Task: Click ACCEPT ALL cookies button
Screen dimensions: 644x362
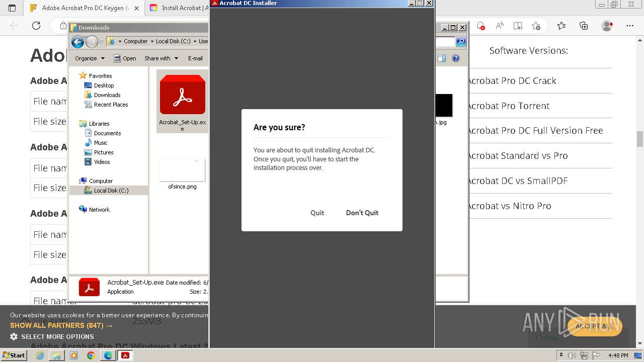Action: click(595, 326)
